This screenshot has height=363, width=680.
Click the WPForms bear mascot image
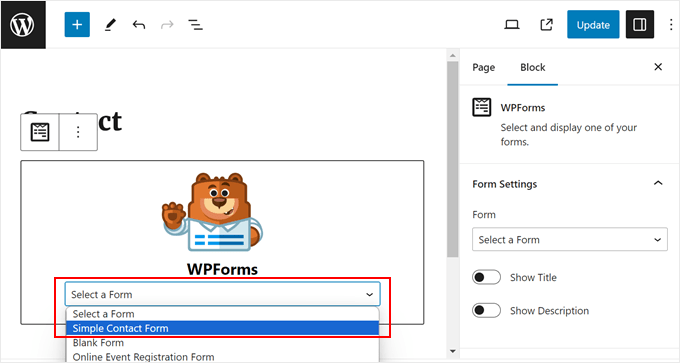coord(212,212)
